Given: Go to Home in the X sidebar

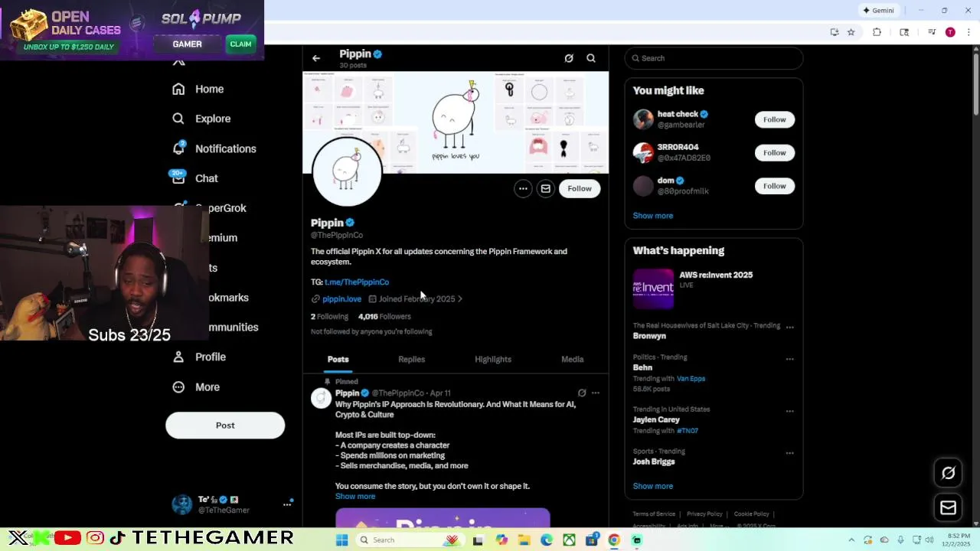Looking at the screenshot, I should click(x=198, y=89).
